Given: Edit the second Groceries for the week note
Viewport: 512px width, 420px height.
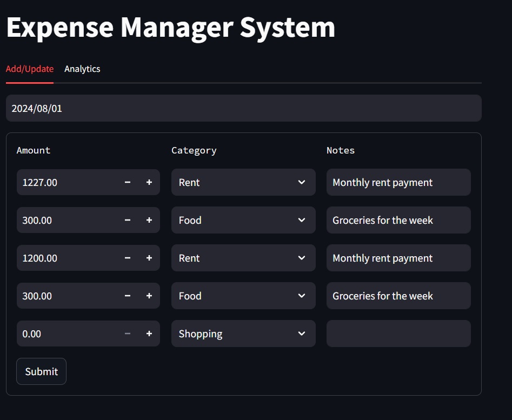Looking at the screenshot, I should (398, 296).
